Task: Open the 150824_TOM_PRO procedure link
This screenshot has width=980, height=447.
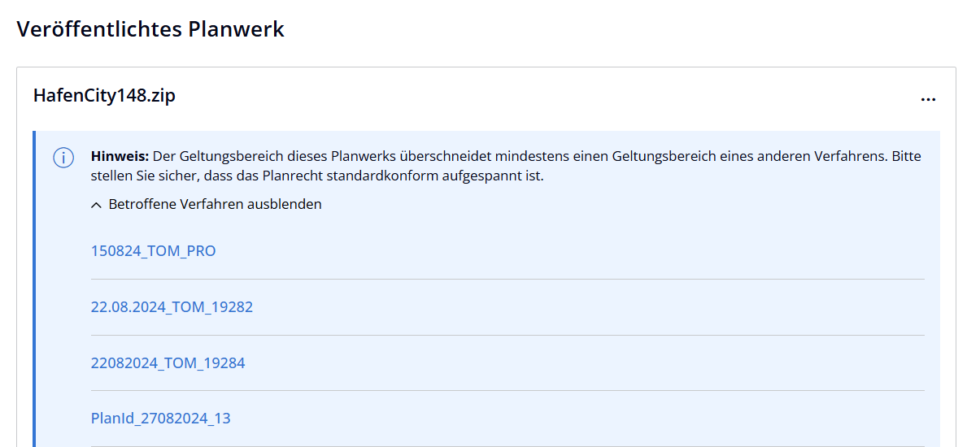Action: (153, 251)
